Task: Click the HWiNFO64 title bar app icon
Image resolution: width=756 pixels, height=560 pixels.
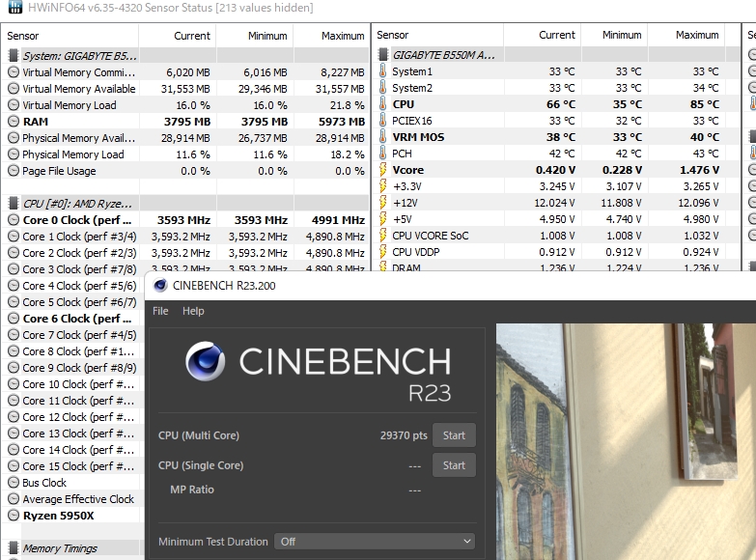Action: tap(14, 7)
